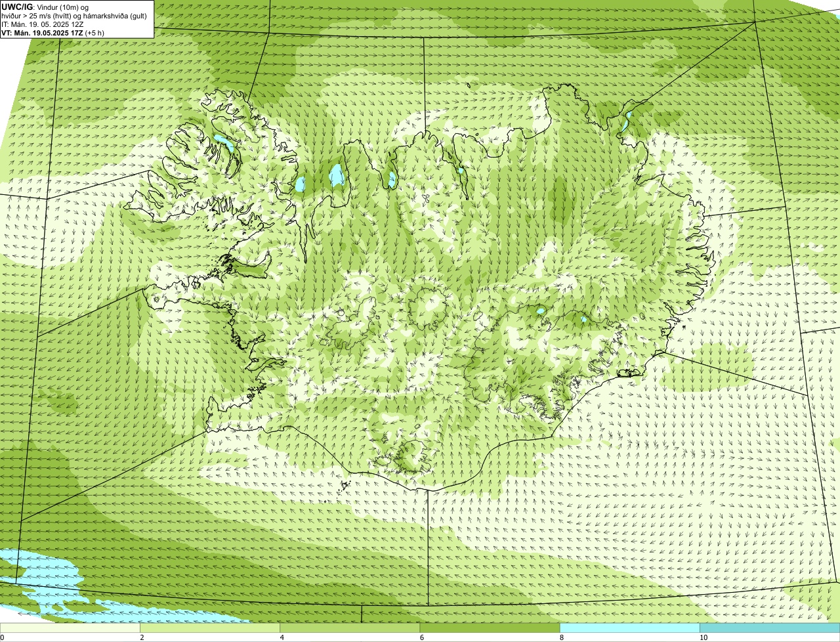The image size is (840, 642).
Task: Click the 'IT: Mán. 19. 05. 2025 12Z' line
Action: click(43, 24)
